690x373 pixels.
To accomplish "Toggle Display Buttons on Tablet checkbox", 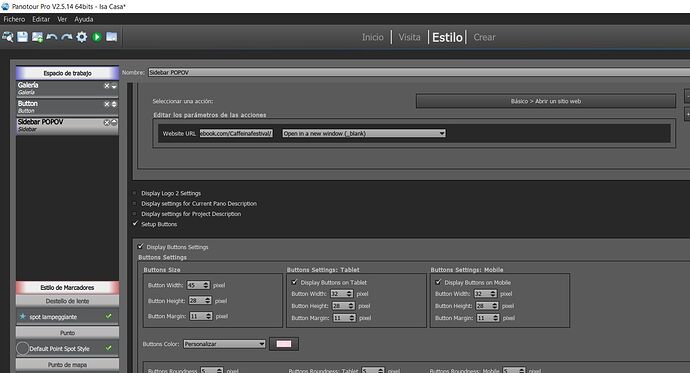I will [x=294, y=282].
